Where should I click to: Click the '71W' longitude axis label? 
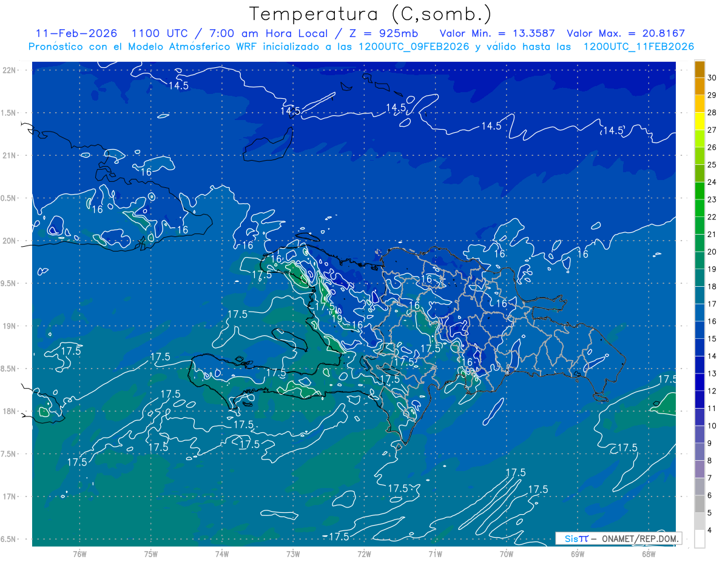[x=435, y=554]
